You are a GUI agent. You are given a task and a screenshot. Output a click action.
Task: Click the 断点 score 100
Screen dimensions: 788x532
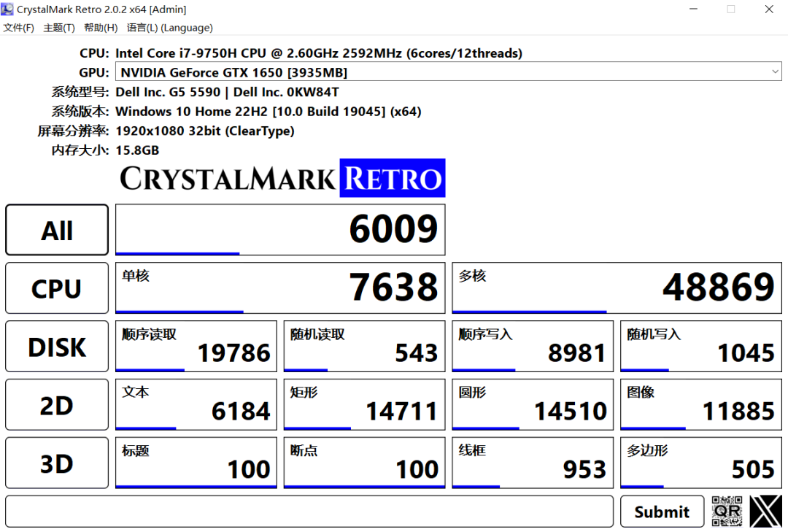[x=364, y=463]
